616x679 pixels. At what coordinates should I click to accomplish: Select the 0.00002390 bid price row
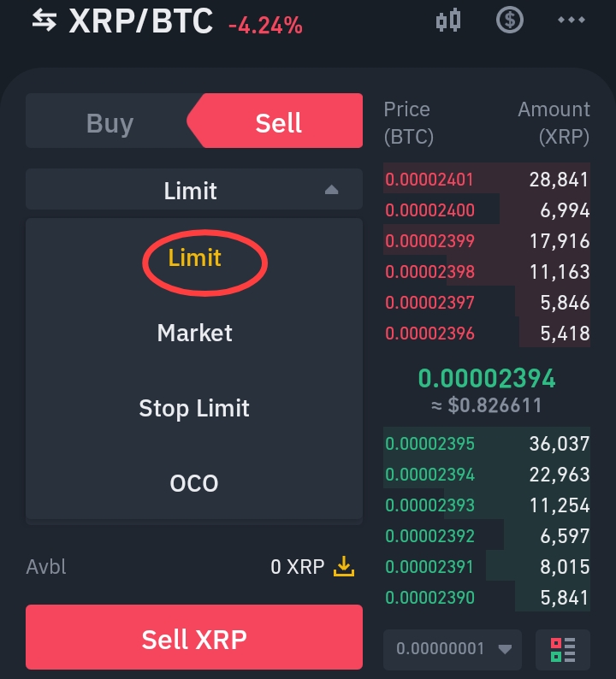[486, 598]
